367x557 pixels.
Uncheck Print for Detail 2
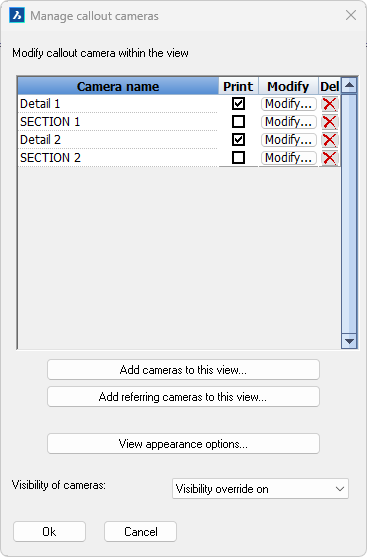coord(238,140)
